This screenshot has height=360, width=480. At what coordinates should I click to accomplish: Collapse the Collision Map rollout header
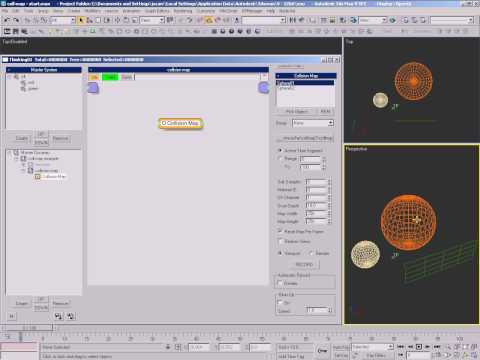click(306, 76)
